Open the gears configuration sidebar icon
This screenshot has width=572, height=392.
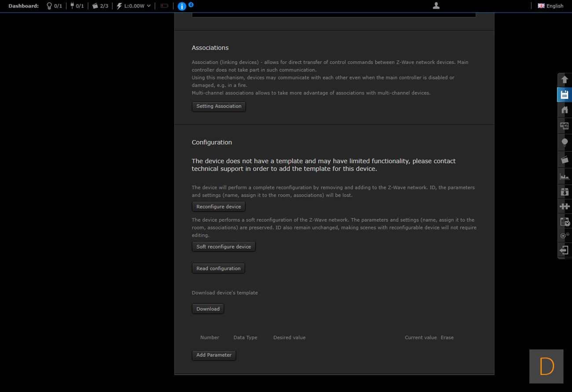click(565, 236)
